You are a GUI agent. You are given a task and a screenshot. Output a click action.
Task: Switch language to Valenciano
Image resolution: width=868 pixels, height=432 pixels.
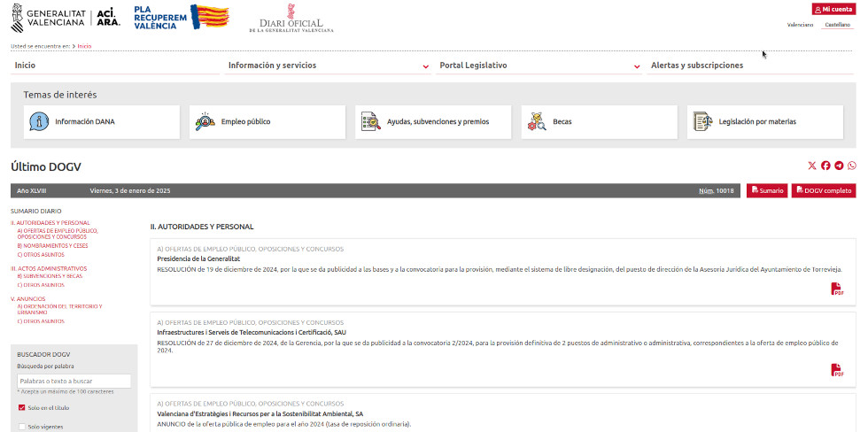pos(800,25)
